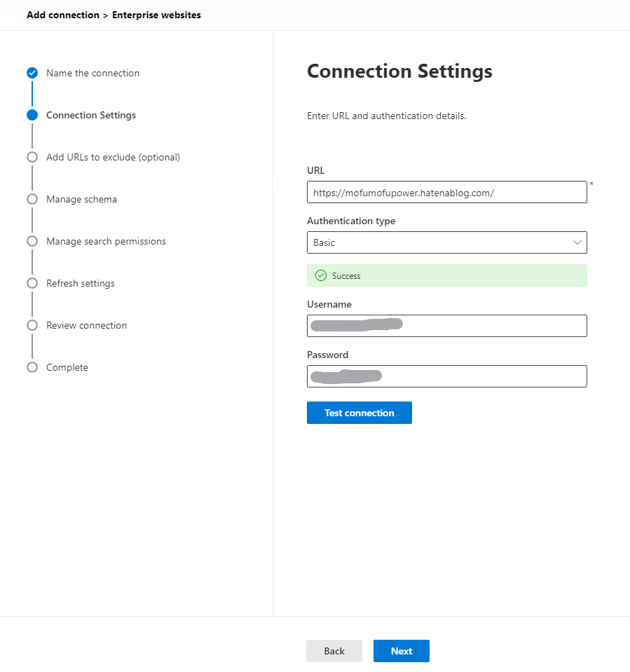This screenshot has width=630, height=672.
Task: Go to Name the connection step
Action: pyautogui.click(x=93, y=73)
